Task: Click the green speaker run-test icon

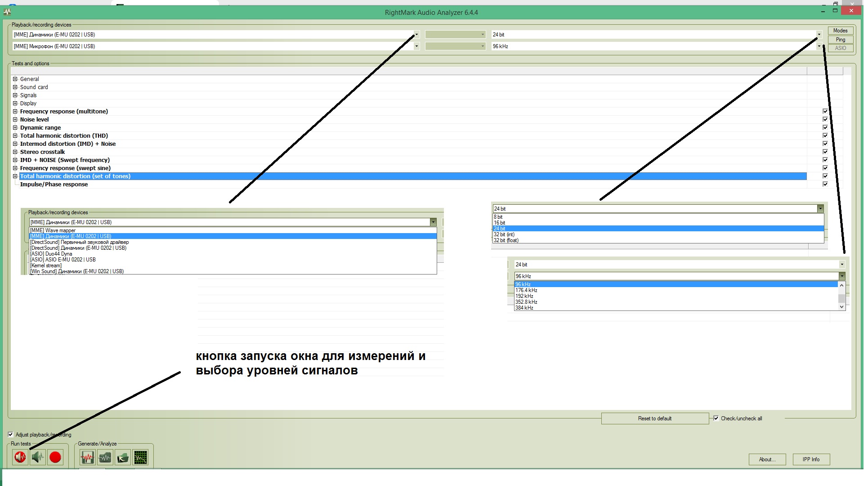Action: pyautogui.click(x=38, y=457)
